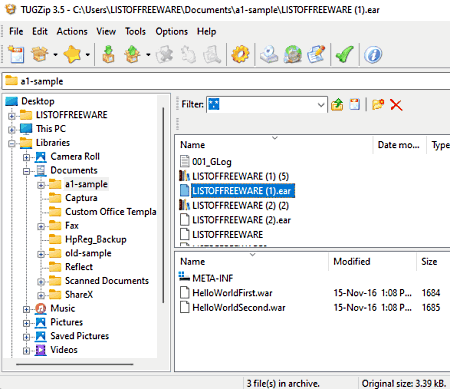This screenshot has width=450, height=389.
Task: Click the New Archive toolbar icon
Action: pyautogui.click(x=16, y=54)
